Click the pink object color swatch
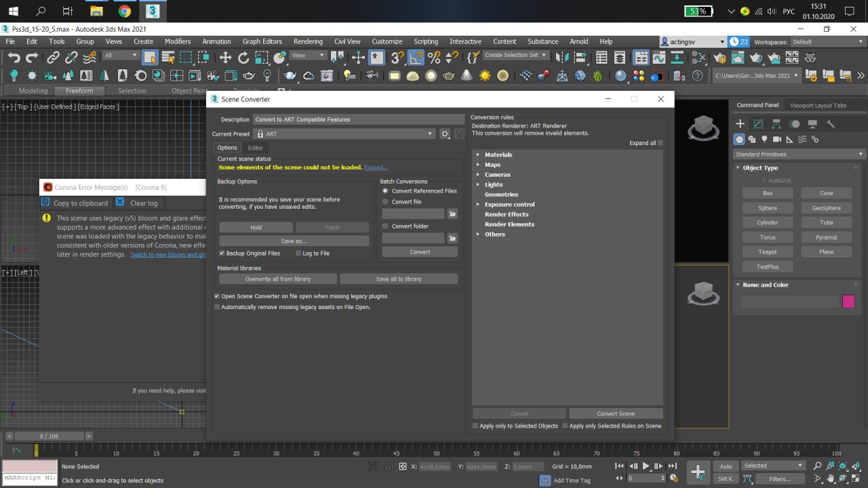Screen dimensions: 868x488 [848, 302]
